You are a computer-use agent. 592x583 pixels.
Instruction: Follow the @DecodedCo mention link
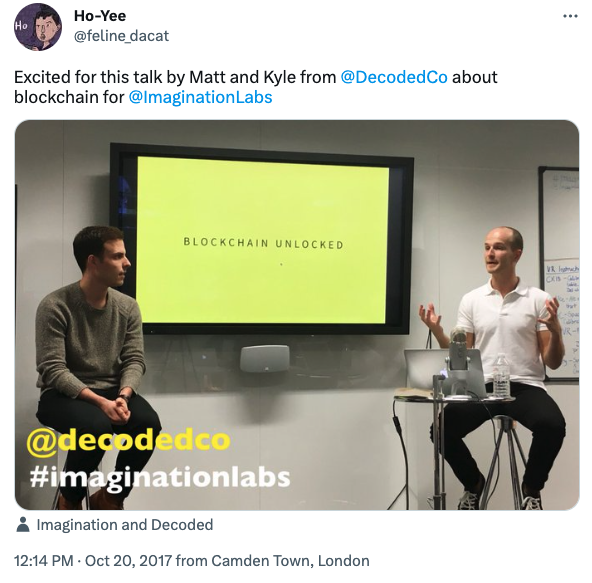(x=394, y=77)
